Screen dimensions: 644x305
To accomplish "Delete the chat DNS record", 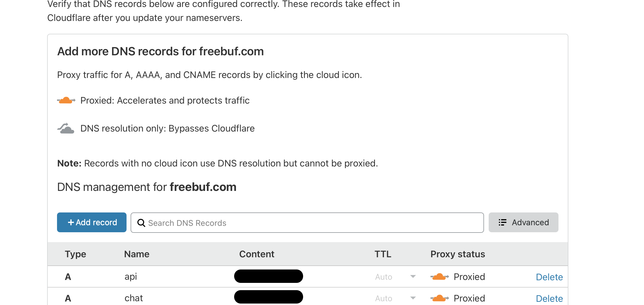I will click(x=549, y=299).
